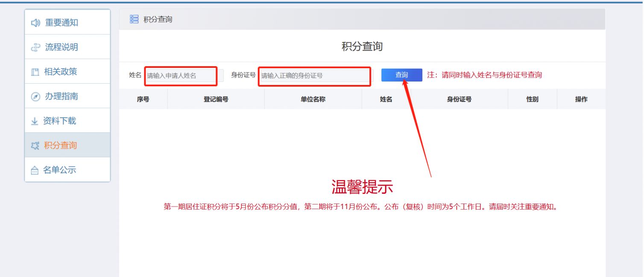The width and height of the screenshot is (644, 277).
Task: Click the 操作 column header
Action: pos(581,99)
